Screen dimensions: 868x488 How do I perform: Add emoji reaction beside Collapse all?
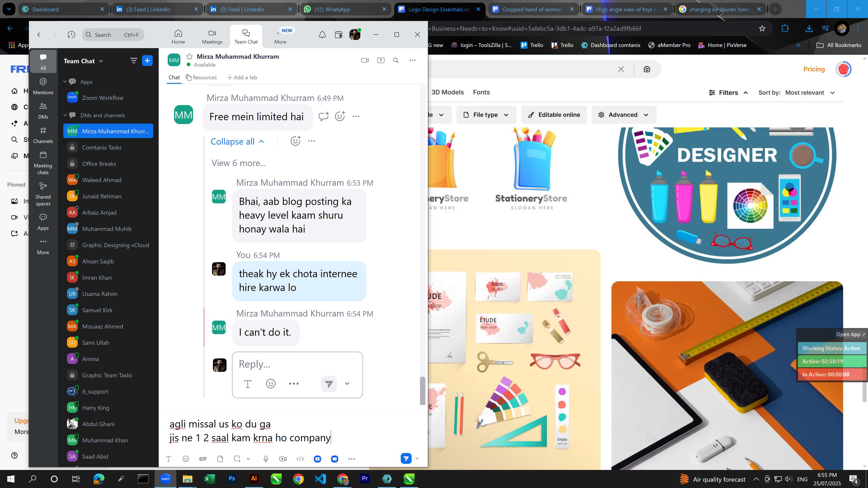pyautogui.click(x=295, y=141)
